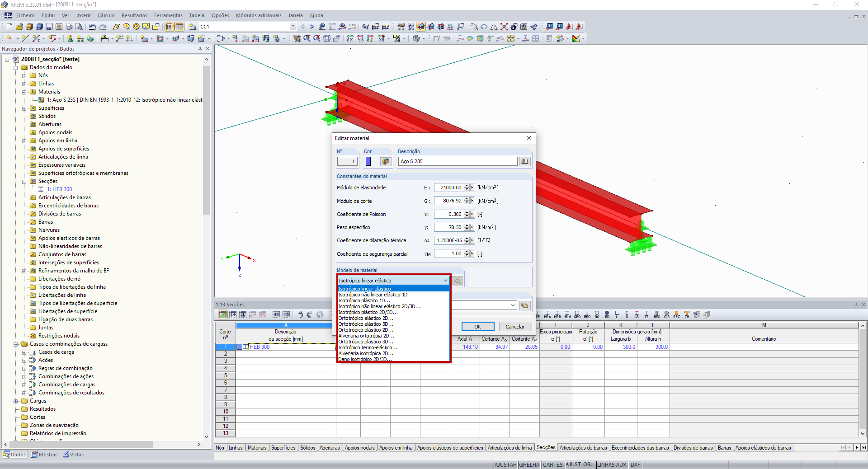
Task: Enable AJUSTAR in the status bar
Action: (505, 465)
